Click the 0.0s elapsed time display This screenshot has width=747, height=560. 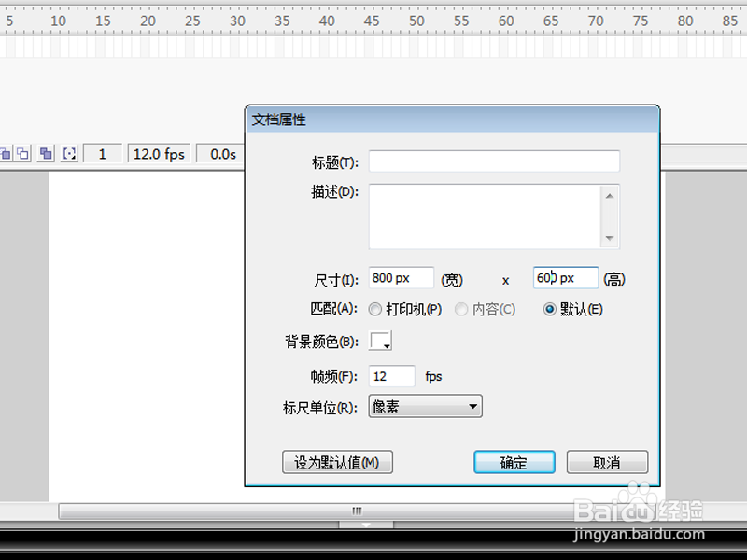pos(222,154)
